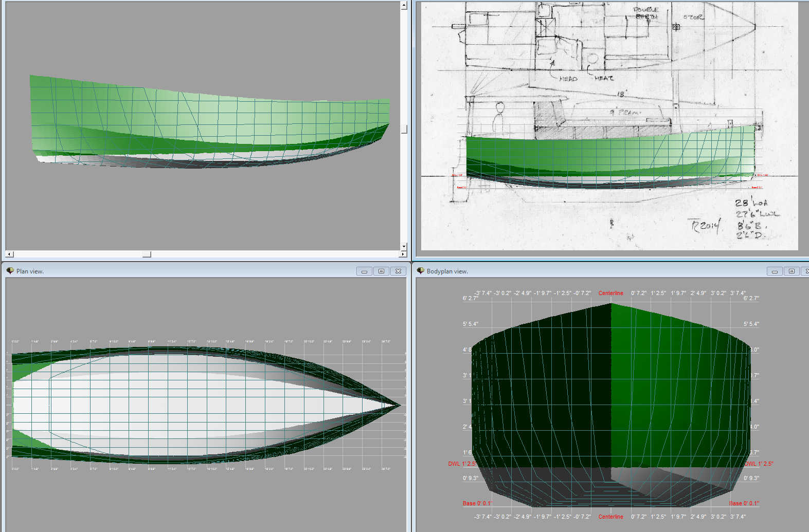Minimize the Bodyplan view window
809x532 pixels.
[x=775, y=271]
